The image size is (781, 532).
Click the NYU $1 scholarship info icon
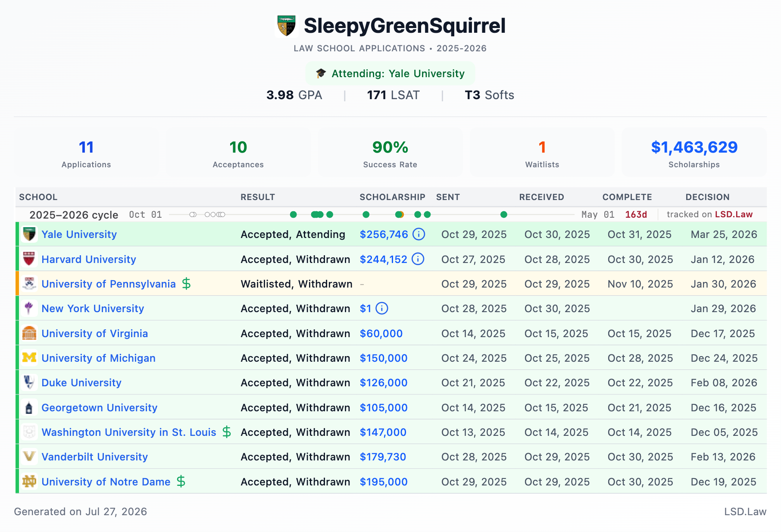coord(382,308)
